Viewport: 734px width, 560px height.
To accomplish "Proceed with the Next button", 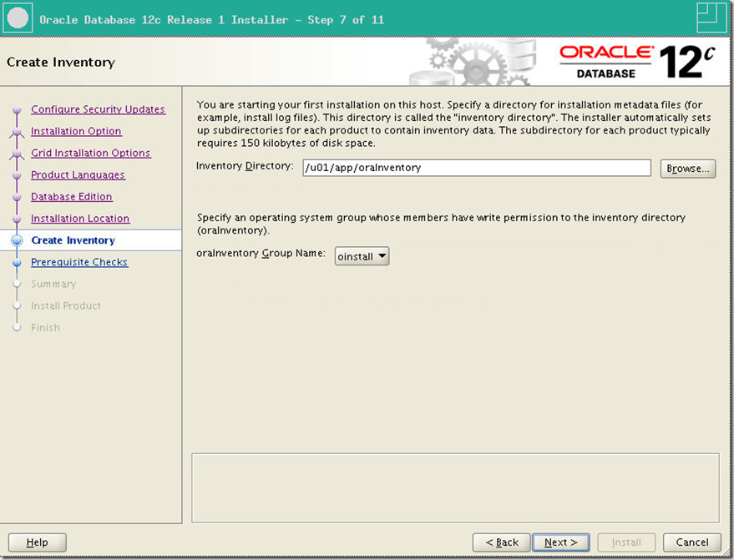I will (x=561, y=542).
